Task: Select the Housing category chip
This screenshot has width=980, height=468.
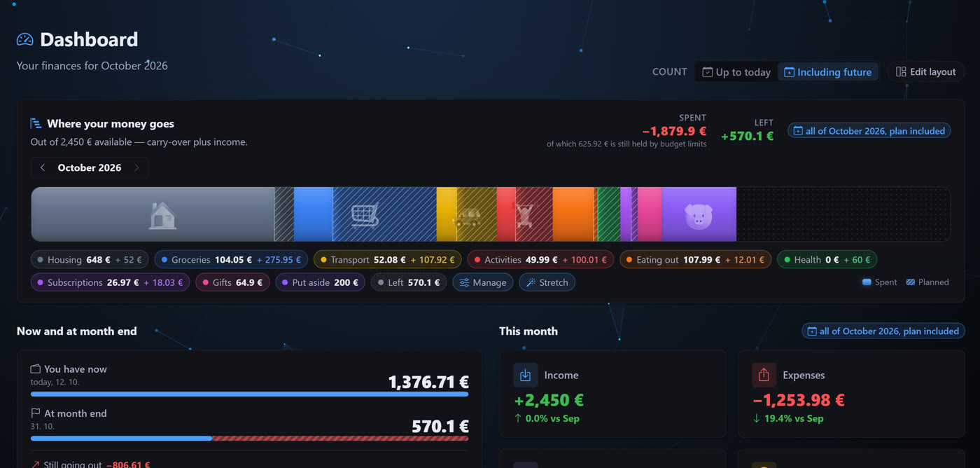Action: (90, 260)
